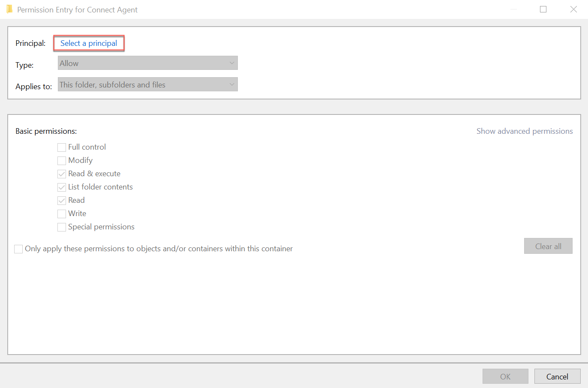Cancel the permission entry dialog
Screen dimensions: 588x388
tap(557, 376)
